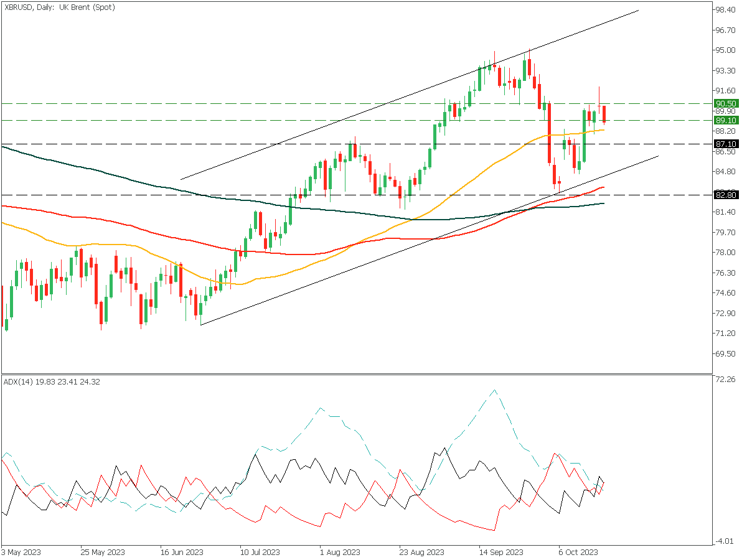Viewport: 747px width, 560px height.
Task: Click the black 87.10 price level tag
Action: (x=726, y=144)
